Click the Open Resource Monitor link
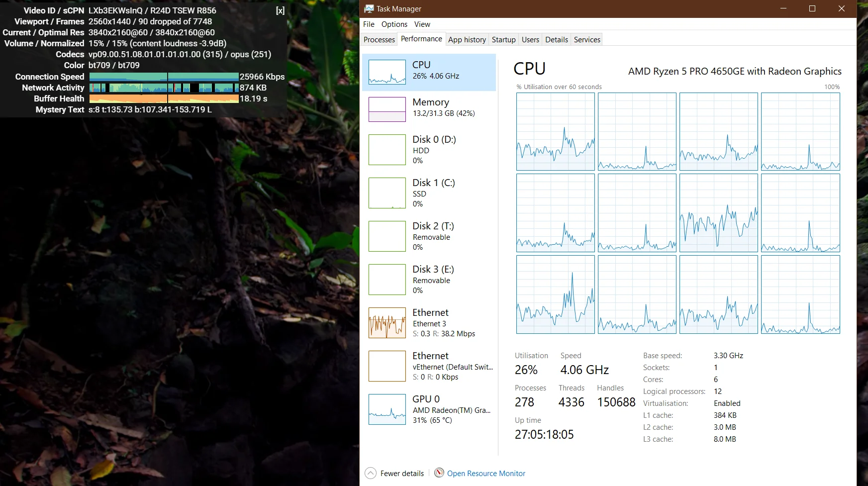The width and height of the screenshot is (868, 486). pos(486,474)
